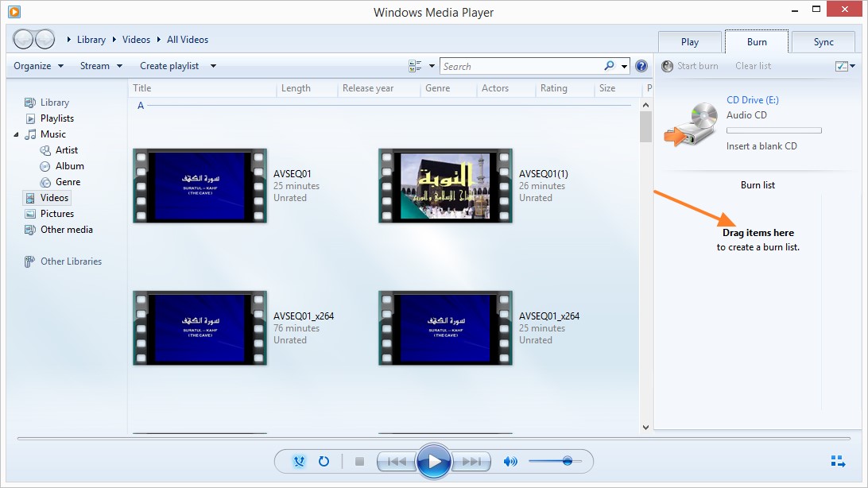Viewport: 868px width, 488px height.
Task: Collapse the Music tree node
Action: point(16,134)
